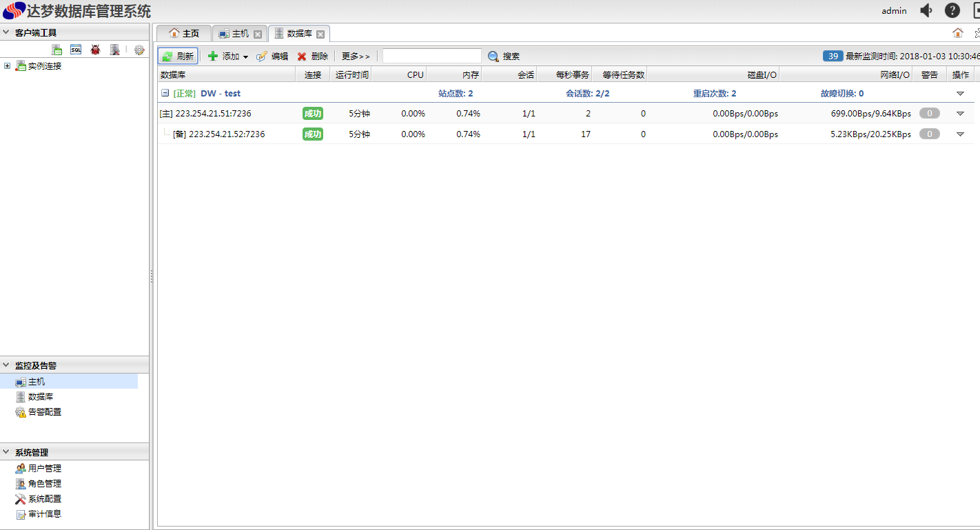Click the logout icon at top right
The image size is (980, 530).
click(x=976, y=10)
